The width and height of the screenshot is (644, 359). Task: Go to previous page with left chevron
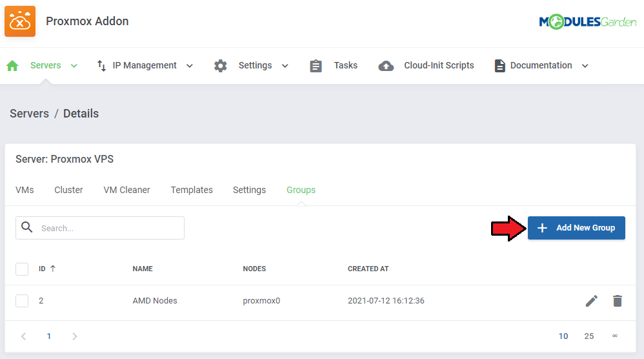click(23, 336)
